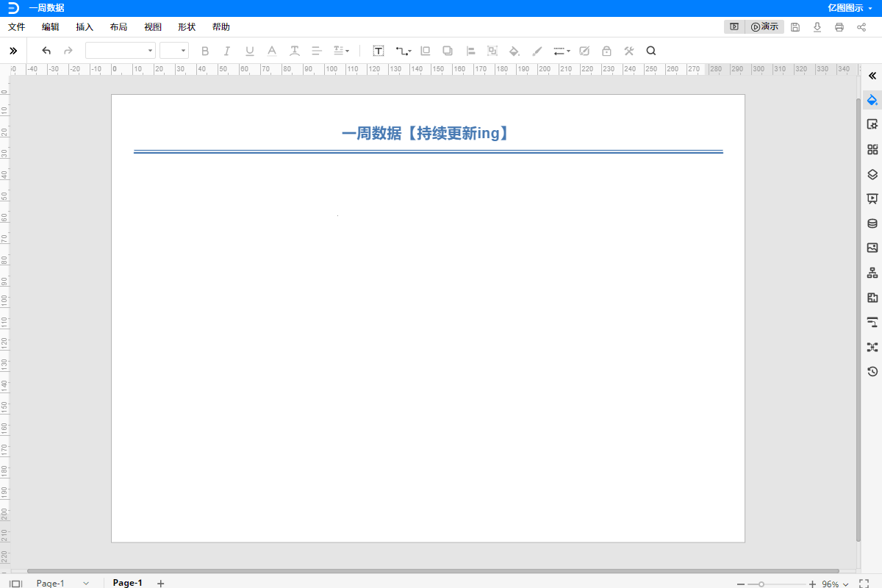Viewport: 882px width, 588px height.
Task: Open the font size dropdown
Action: pos(174,51)
